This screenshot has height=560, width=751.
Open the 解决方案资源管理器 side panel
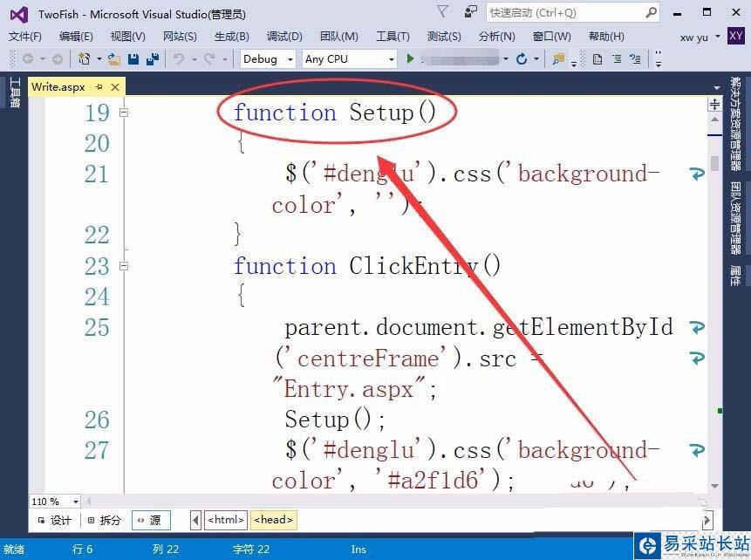click(x=735, y=123)
